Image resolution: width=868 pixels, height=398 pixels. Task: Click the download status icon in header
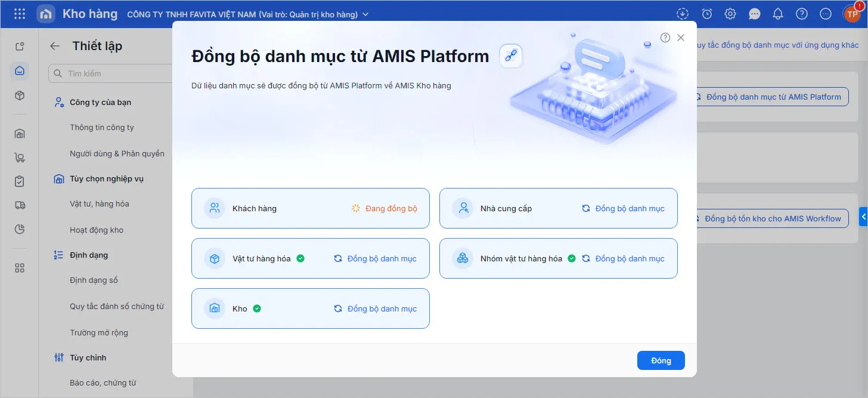683,14
